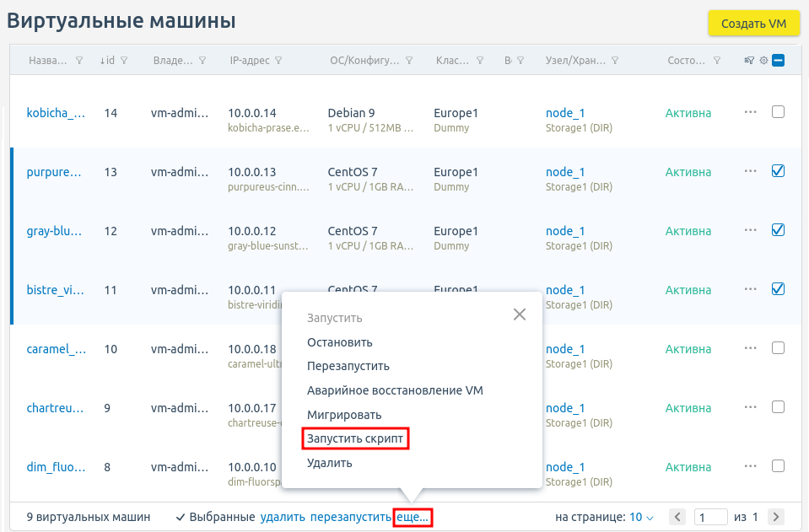The width and height of the screenshot is (809, 532).
Task: Open filter for IP-адрес column
Action: click(278, 61)
